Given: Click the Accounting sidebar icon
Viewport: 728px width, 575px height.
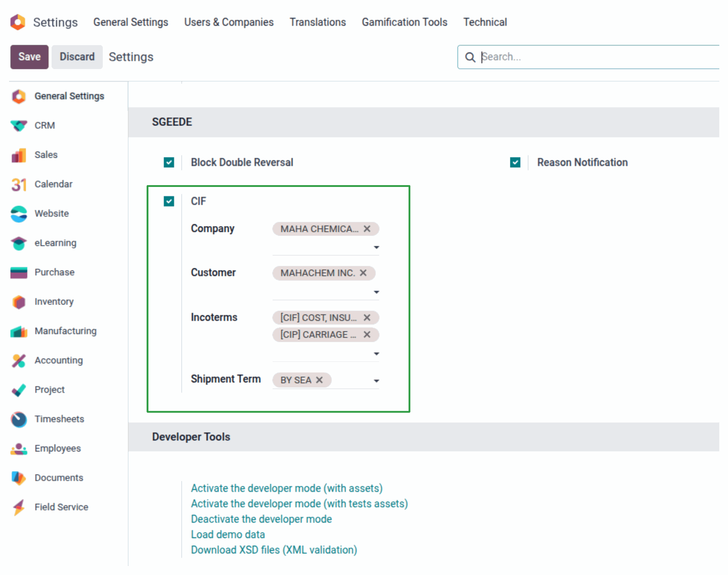Looking at the screenshot, I should (x=19, y=361).
